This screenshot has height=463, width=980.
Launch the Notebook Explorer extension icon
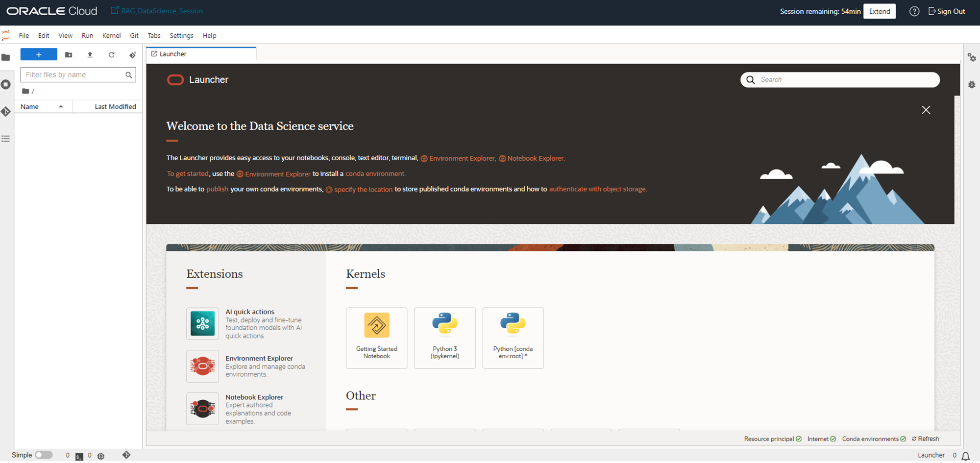[x=203, y=408]
